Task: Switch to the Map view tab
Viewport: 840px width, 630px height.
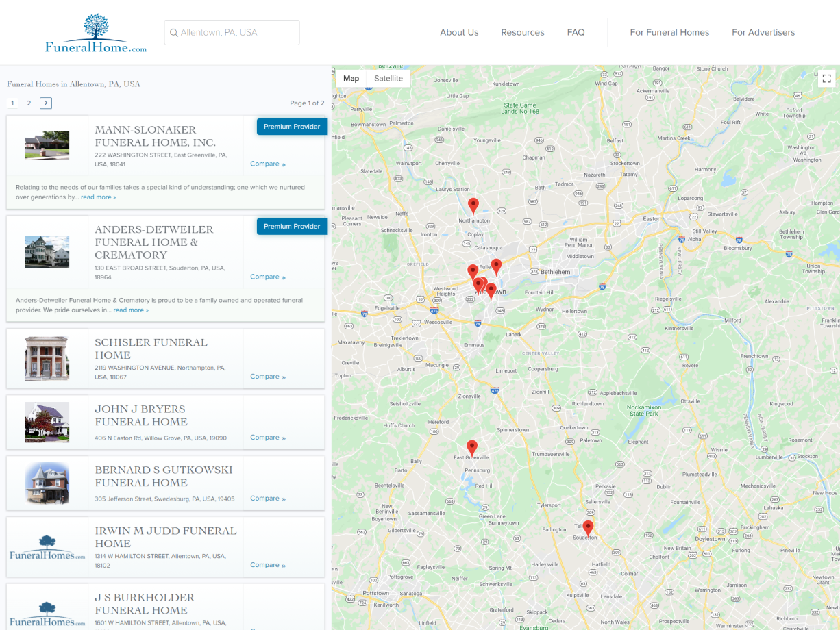Action: tap(351, 78)
